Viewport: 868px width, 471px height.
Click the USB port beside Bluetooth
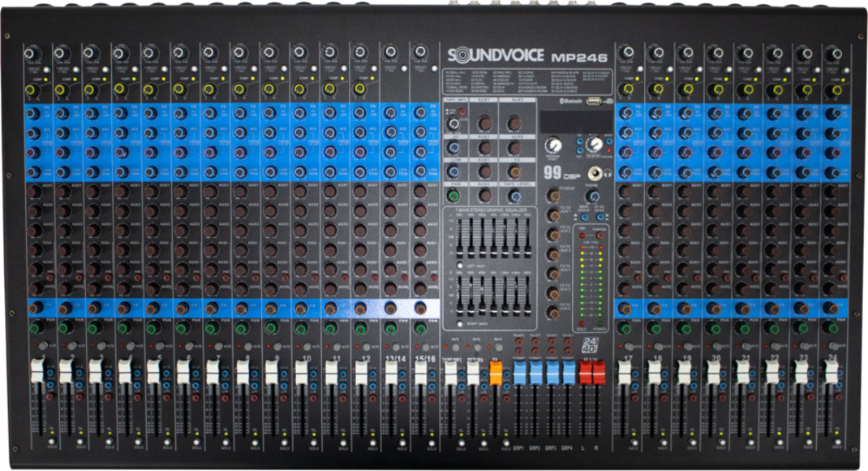(x=594, y=101)
